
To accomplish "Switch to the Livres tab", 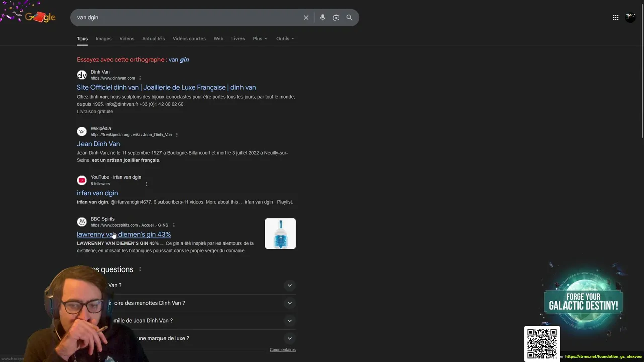I will coord(238,39).
